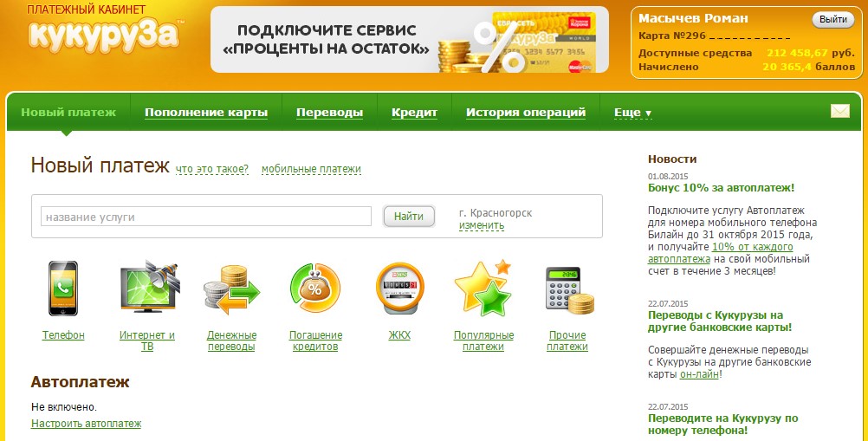Image resolution: width=868 pixels, height=441 pixels.
Task: Expand the Еще dropdown menu
Action: click(632, 113)
